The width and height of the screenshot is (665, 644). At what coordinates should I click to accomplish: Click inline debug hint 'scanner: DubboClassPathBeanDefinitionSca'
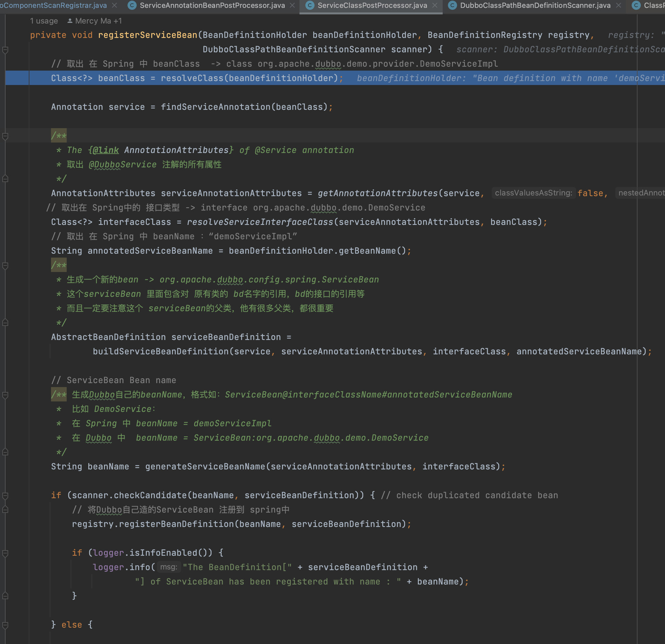click(560, 50)
